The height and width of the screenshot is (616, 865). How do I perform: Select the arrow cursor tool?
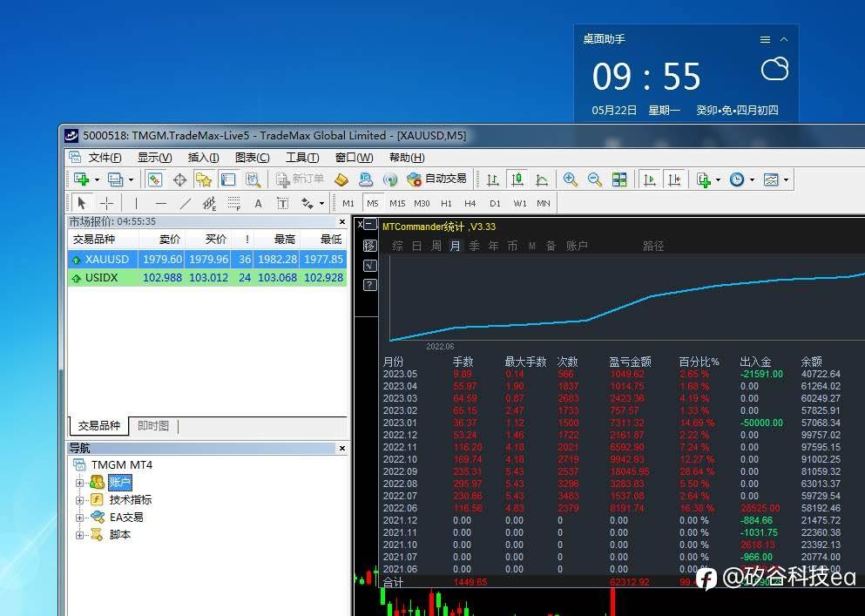[x=82, y=203]
